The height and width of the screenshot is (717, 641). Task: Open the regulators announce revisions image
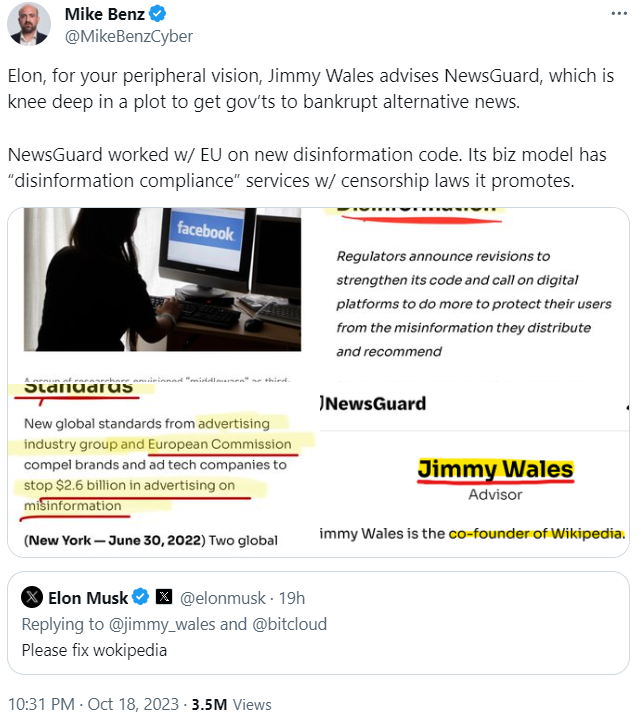coord(474,294)
